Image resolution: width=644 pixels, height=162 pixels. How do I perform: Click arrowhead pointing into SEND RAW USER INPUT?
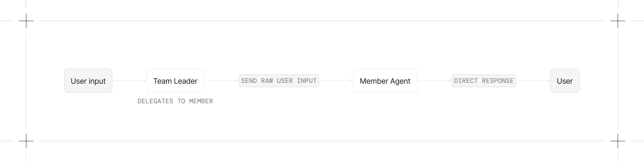(x=237, y=81)
